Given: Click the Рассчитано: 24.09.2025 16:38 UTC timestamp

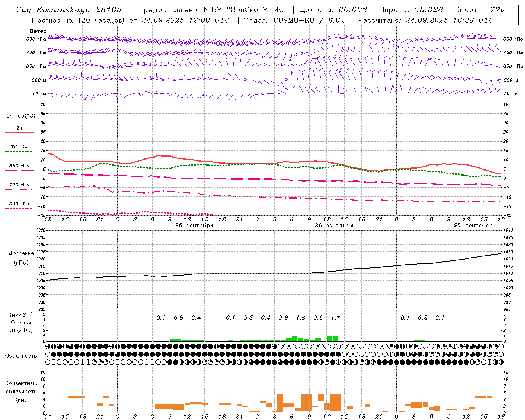Looking at the screenshot, I should click(426, 20).
